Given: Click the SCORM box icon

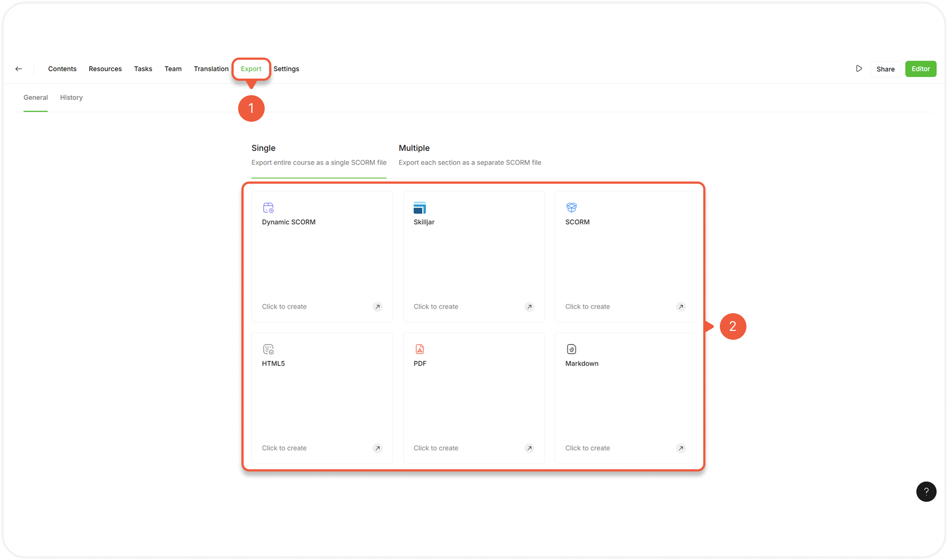Looking at the screenshot, I should (571, 207).
